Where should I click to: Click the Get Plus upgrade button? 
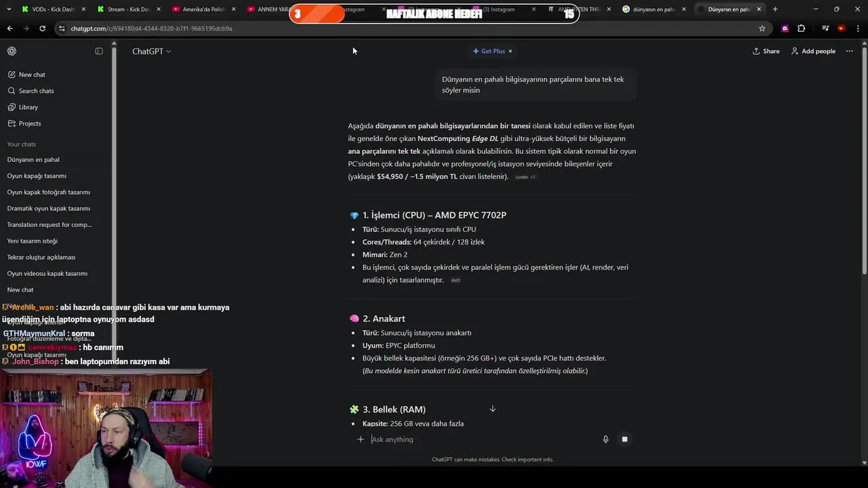(x=489, y=51)
